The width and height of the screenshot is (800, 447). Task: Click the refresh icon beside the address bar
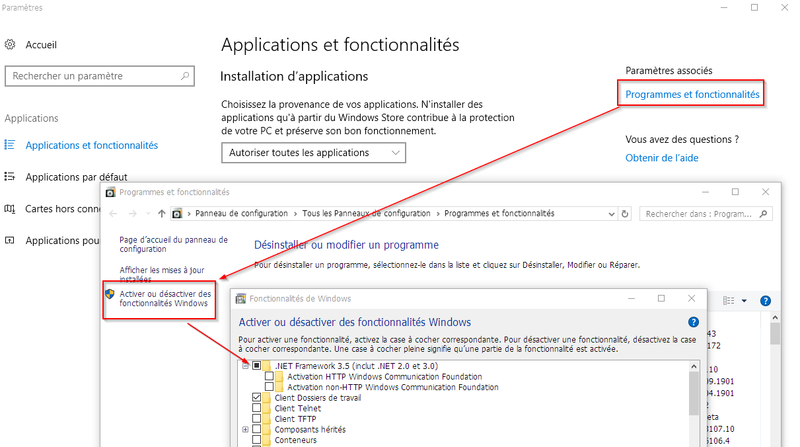point(625,214)
